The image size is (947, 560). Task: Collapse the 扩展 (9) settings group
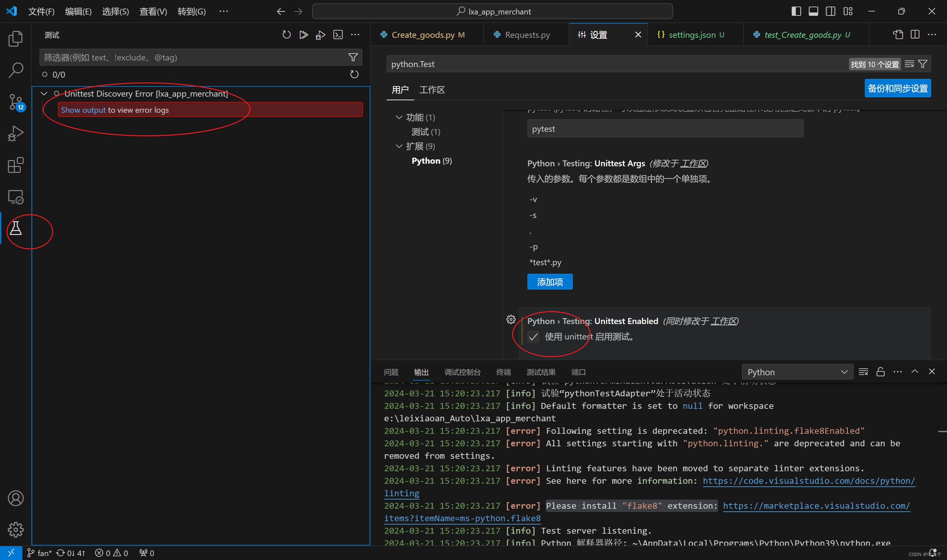(399, 147)
